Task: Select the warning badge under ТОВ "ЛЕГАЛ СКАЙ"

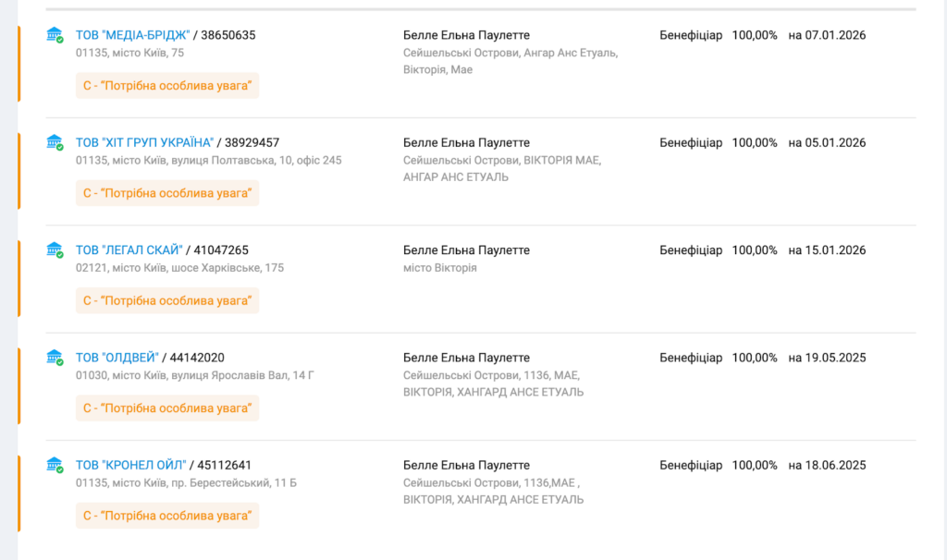Action: click(x=166, y=300)
